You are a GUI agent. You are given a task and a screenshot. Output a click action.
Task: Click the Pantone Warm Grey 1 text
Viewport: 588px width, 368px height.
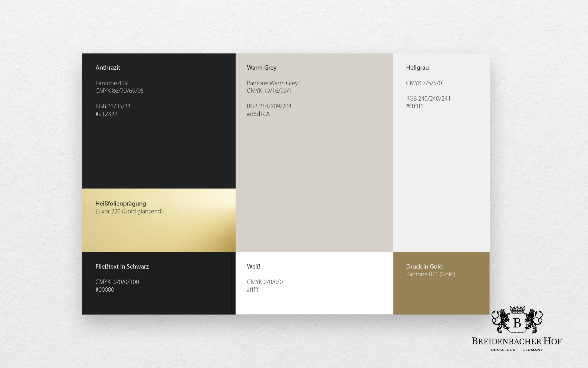[x=274, y=83]
